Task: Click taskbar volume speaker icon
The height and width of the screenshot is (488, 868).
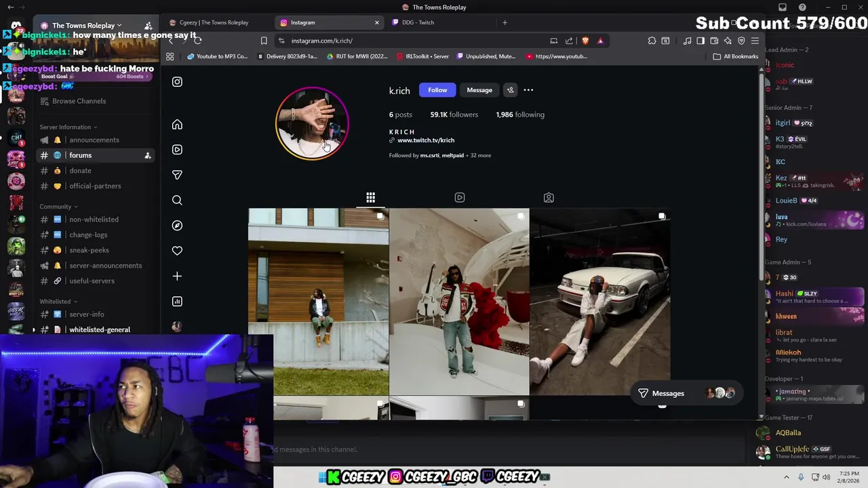Action: point(826,477)
